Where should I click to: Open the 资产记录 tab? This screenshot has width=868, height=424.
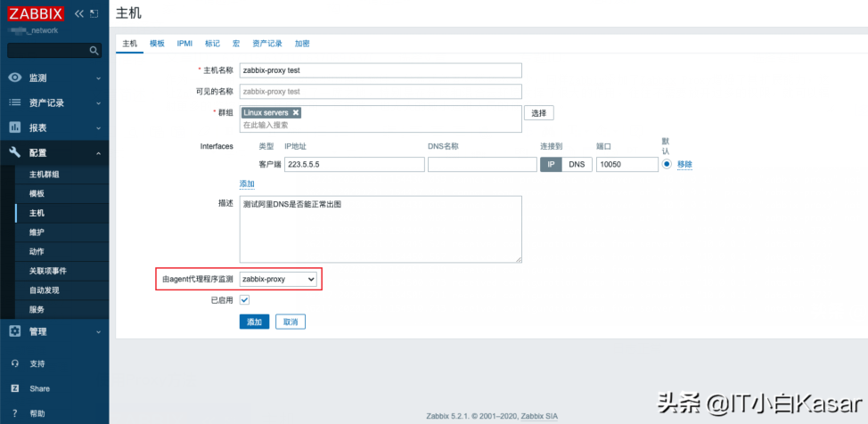click(267, 44)
